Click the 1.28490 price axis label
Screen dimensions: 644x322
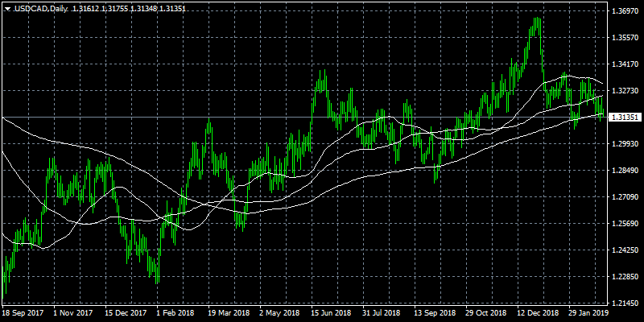point(625,171)
